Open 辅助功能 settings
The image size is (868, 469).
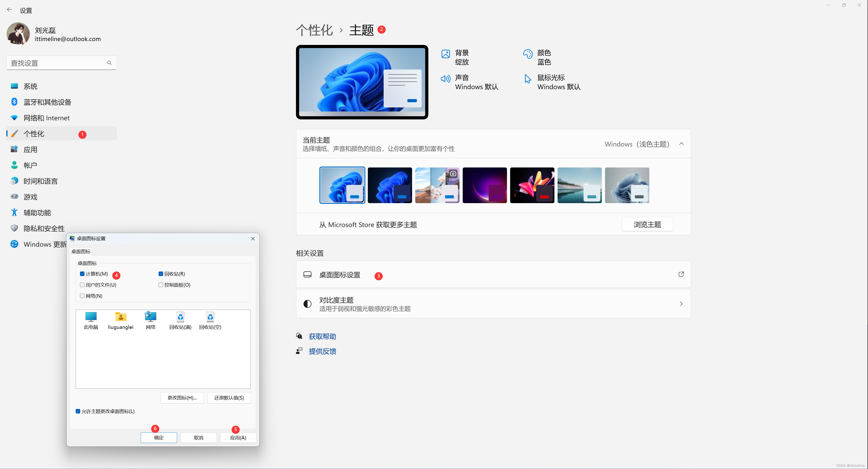point(62,213)
